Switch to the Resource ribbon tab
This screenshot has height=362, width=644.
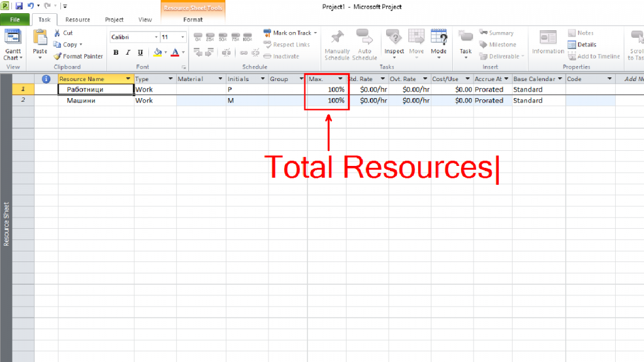pos(77,19)
